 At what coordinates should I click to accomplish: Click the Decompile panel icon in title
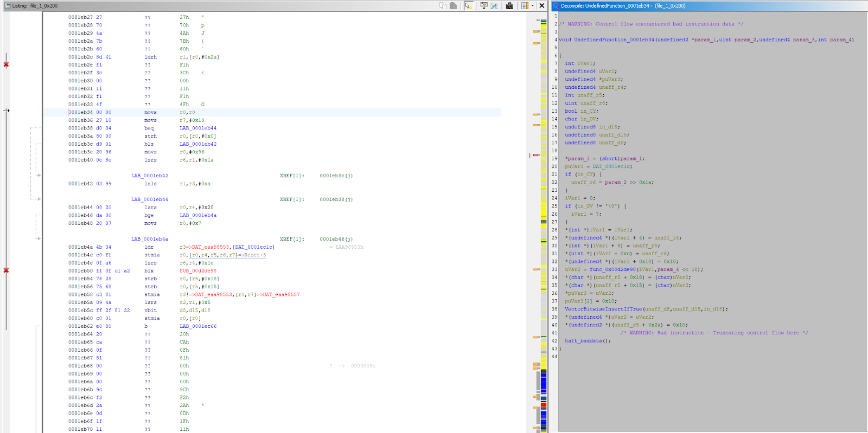tap(557, 5)
